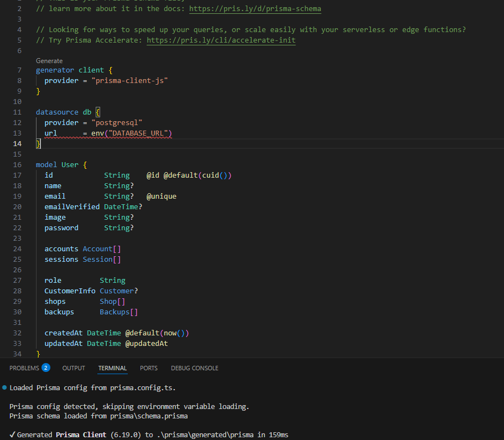
Task: Click the problems count badge showing 2
Action: [x=46, y=367]
